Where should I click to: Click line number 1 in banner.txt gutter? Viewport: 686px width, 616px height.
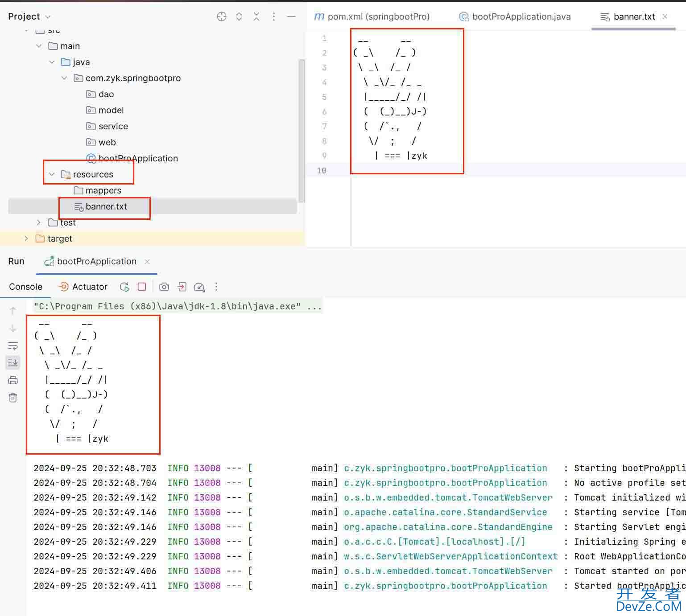[x=324, y=38]
